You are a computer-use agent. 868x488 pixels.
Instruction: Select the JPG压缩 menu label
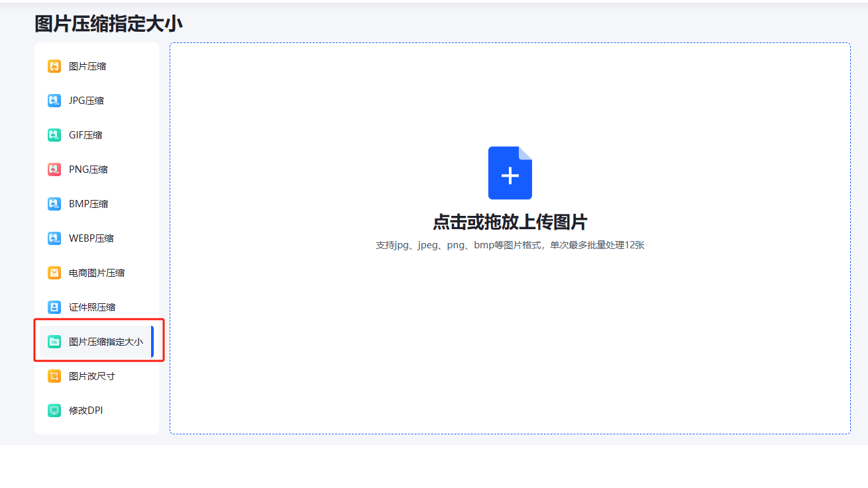[x=86, y=101]
